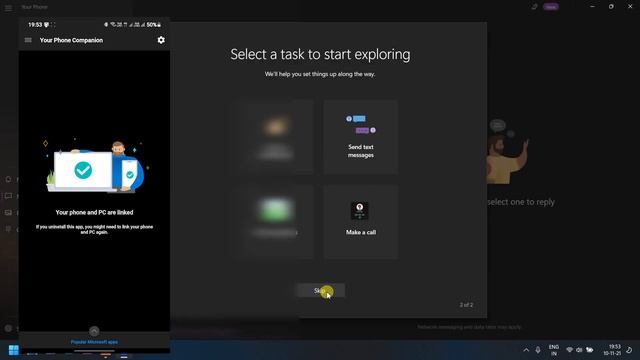
Task: Click the blurred upper-left task card
Action: (276, 137)
